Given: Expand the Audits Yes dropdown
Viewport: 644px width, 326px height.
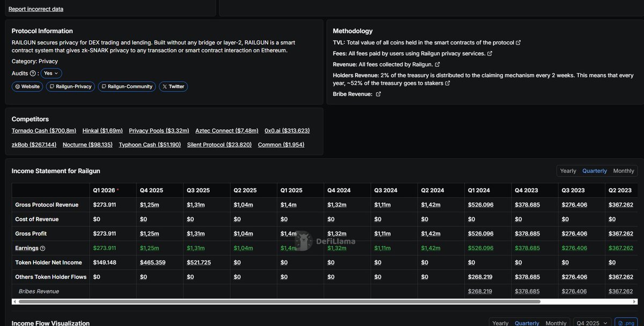Looking at the screenshot, I should click(x=52, y=73).
